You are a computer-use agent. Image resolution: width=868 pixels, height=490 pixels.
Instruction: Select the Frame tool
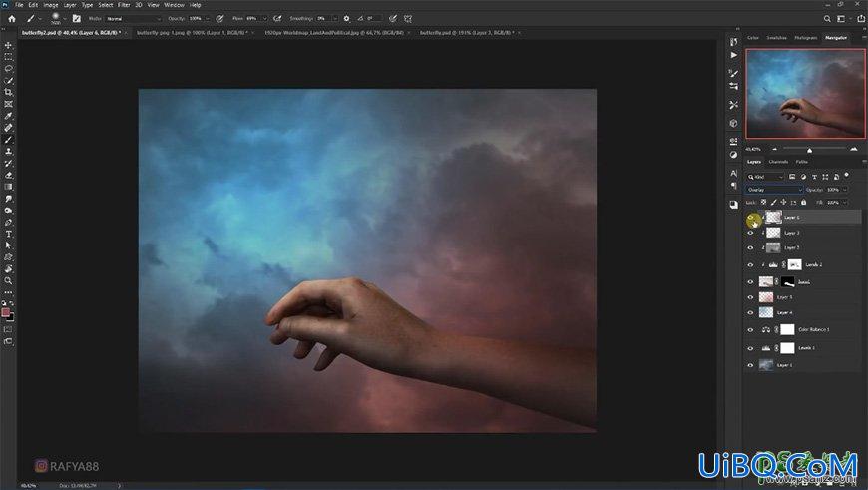pos(8,104)
